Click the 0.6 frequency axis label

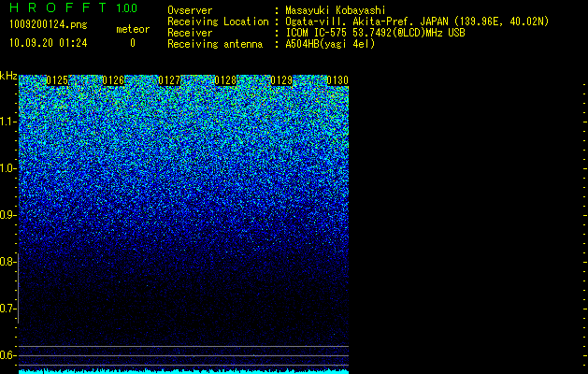(x=7, y=355)
